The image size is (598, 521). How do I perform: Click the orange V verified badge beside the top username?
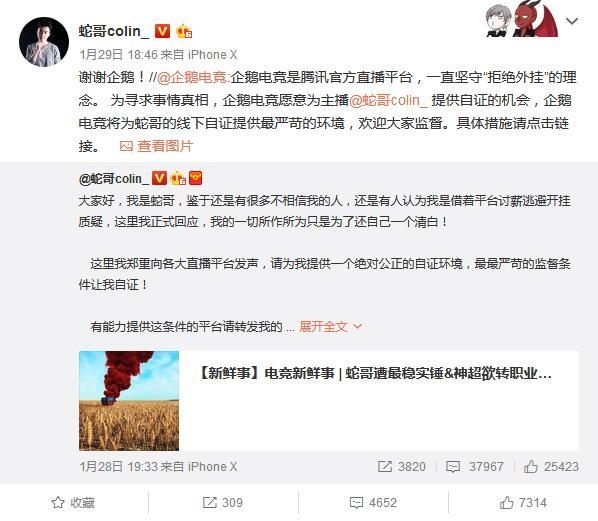[162, 31]
